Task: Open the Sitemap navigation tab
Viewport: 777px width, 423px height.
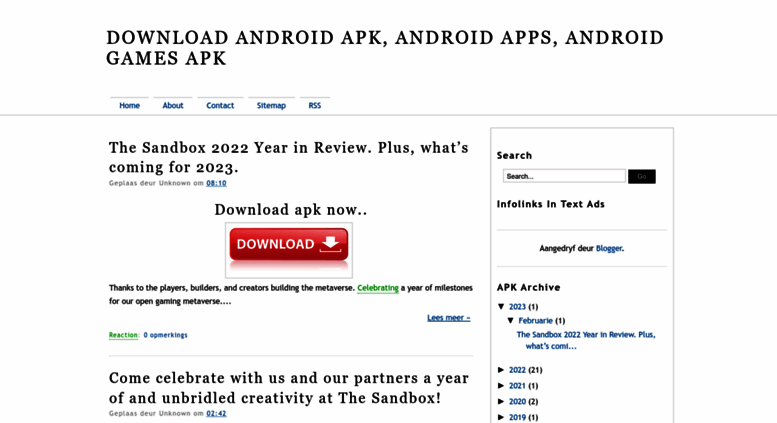Action: [x=271, y=106]
